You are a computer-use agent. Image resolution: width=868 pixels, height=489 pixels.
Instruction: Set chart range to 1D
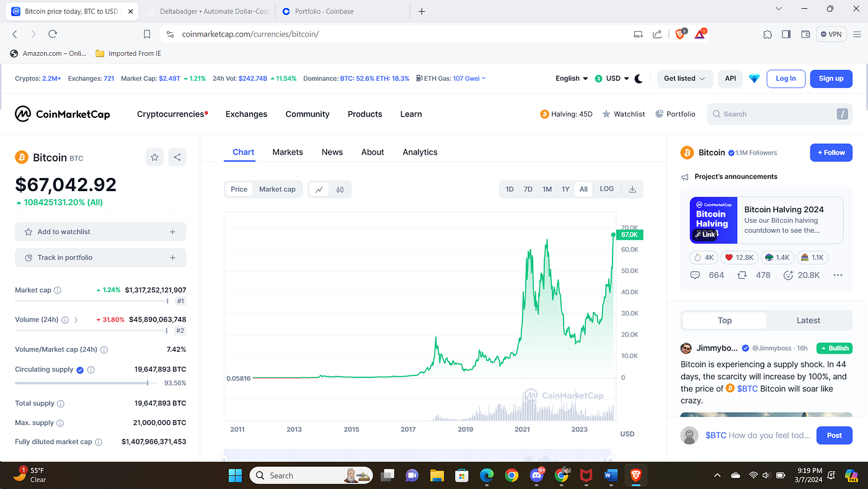(x=510, y=189)
